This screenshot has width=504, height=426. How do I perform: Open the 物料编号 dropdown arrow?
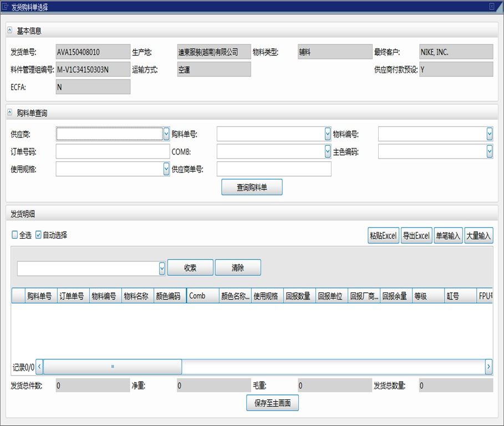(x=489, y=134)
